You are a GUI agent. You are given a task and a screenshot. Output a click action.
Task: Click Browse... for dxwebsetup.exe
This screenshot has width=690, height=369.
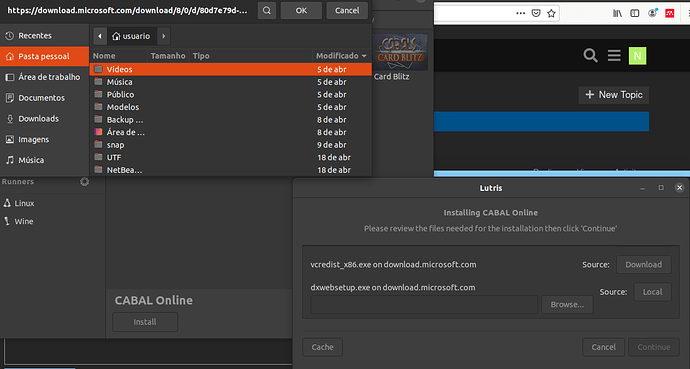[x=567, y=304]
